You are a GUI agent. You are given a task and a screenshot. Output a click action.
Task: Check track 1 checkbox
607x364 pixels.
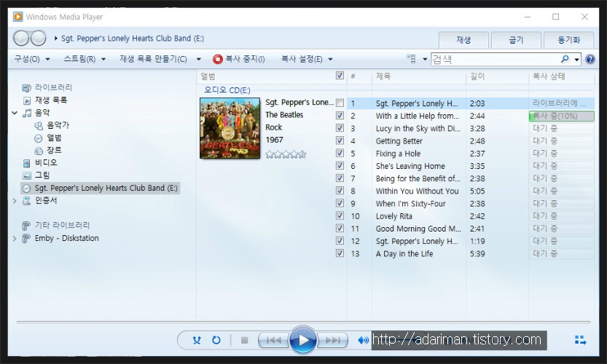340,103
